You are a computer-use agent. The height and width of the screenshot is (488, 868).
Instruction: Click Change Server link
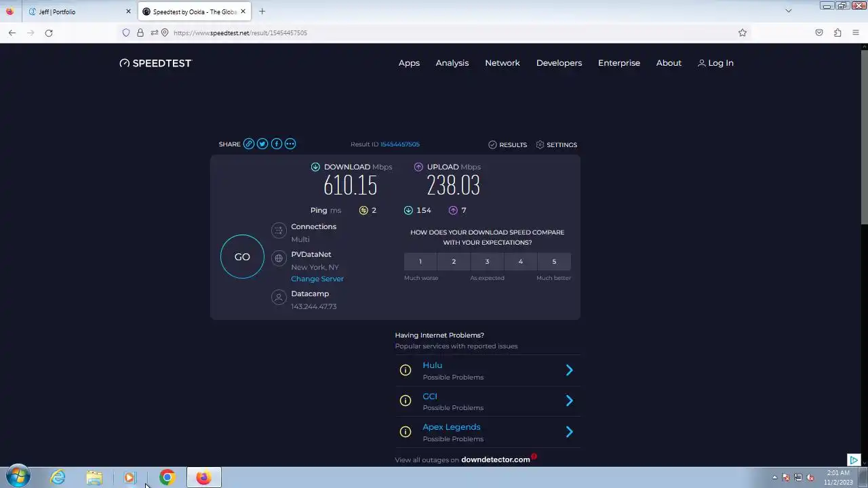pyautogui.click(x=317, y=279)
